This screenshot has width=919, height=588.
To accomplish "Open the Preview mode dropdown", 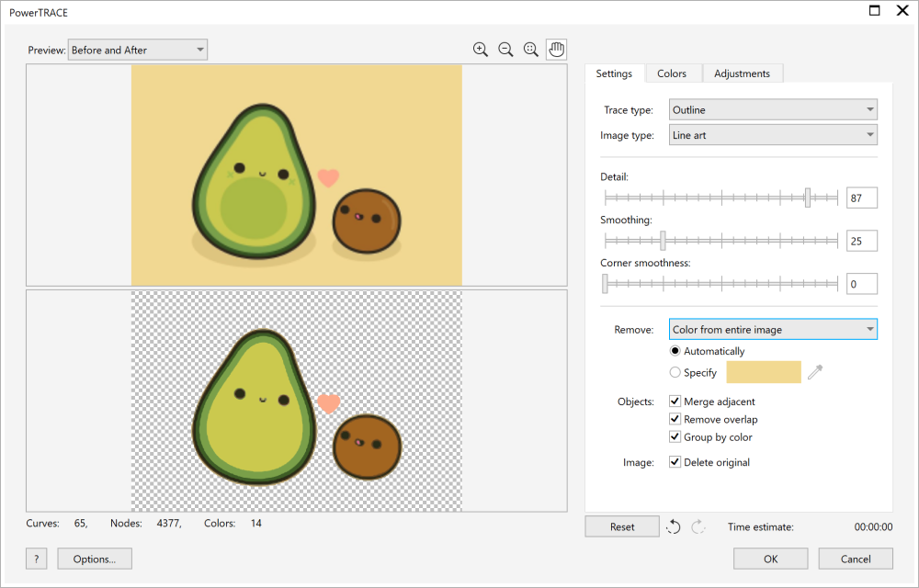I will pos(138,50).
